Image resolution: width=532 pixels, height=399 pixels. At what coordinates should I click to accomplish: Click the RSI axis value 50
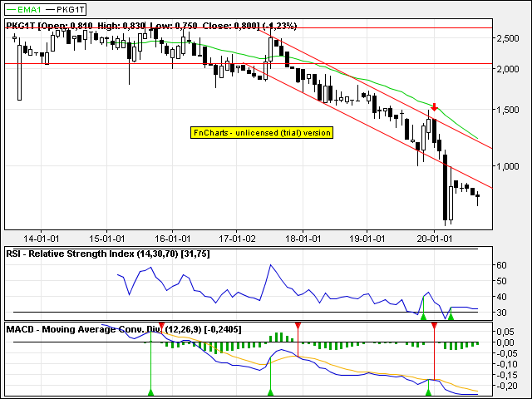pyautogui.click(x=501, y=281)
